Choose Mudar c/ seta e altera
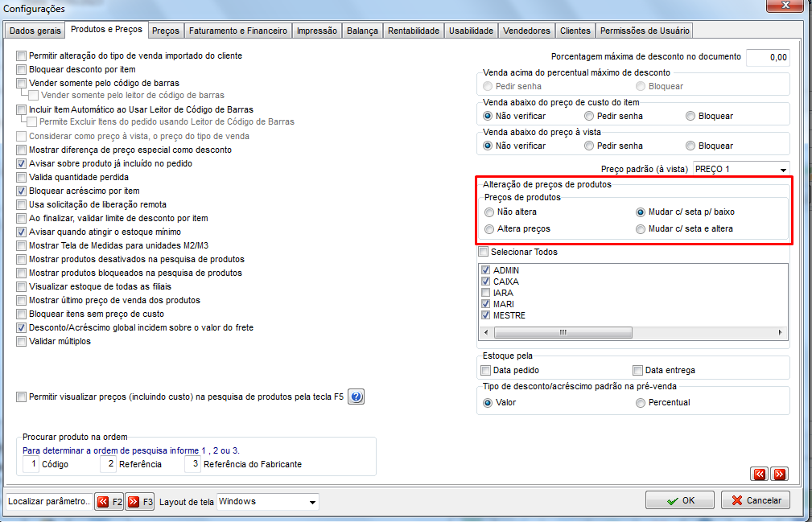Image resolution: width=812 pixels, height=522 pixels. point(641,229)
